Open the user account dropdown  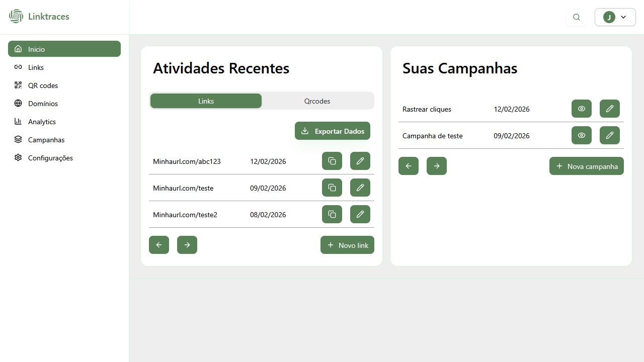pos(615,17)
